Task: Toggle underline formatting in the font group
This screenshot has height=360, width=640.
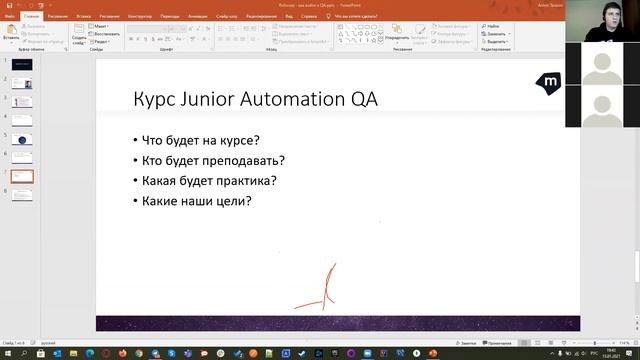Action: [x=145, y=39]
